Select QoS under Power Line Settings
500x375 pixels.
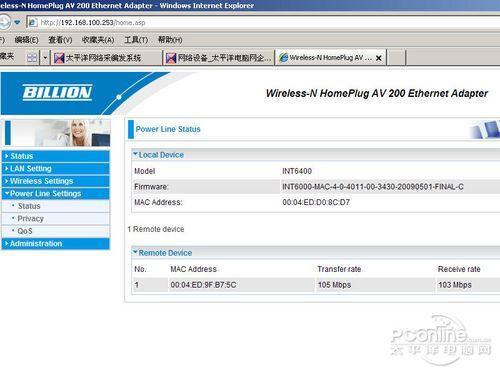(25, 231)
